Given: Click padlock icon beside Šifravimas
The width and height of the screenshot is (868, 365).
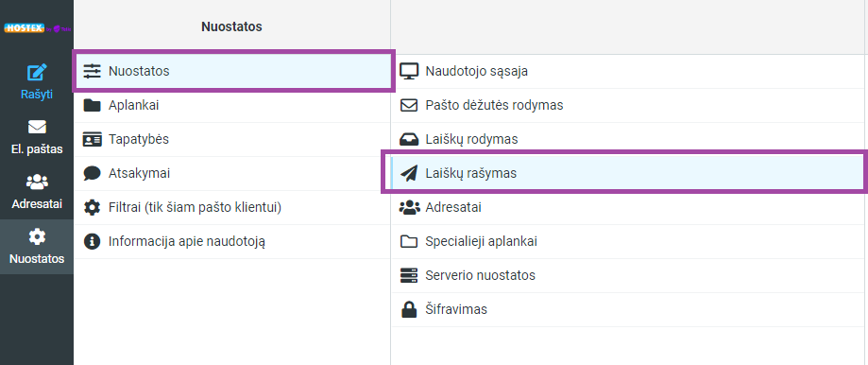Looking at the screenshot, I should click(x=409, y=309).
